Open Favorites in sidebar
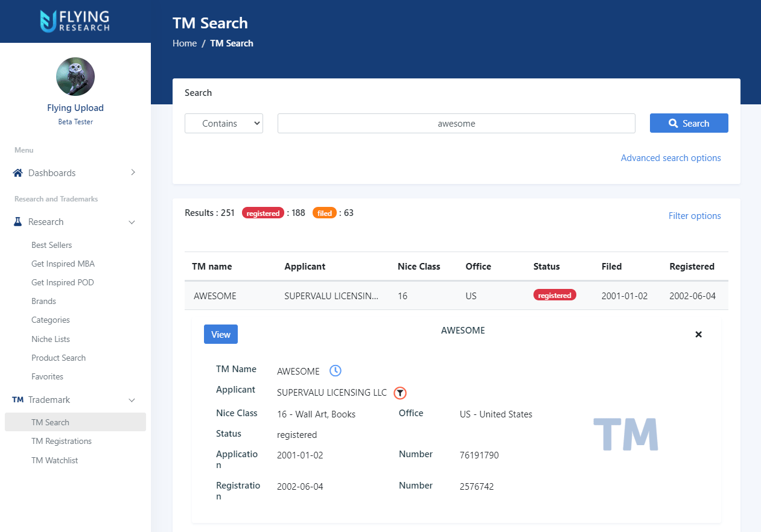 point(47,376)
